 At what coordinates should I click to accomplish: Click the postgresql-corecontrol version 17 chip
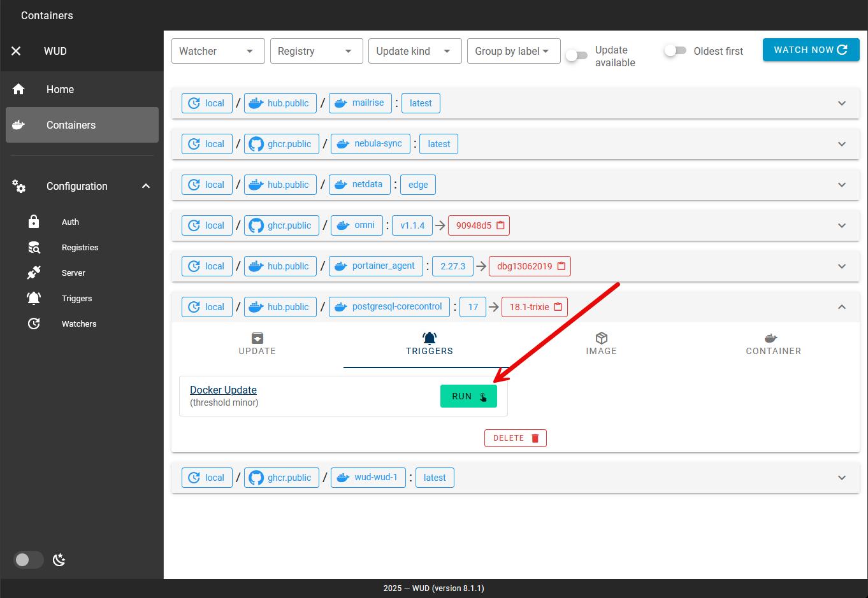coord(473,307)
